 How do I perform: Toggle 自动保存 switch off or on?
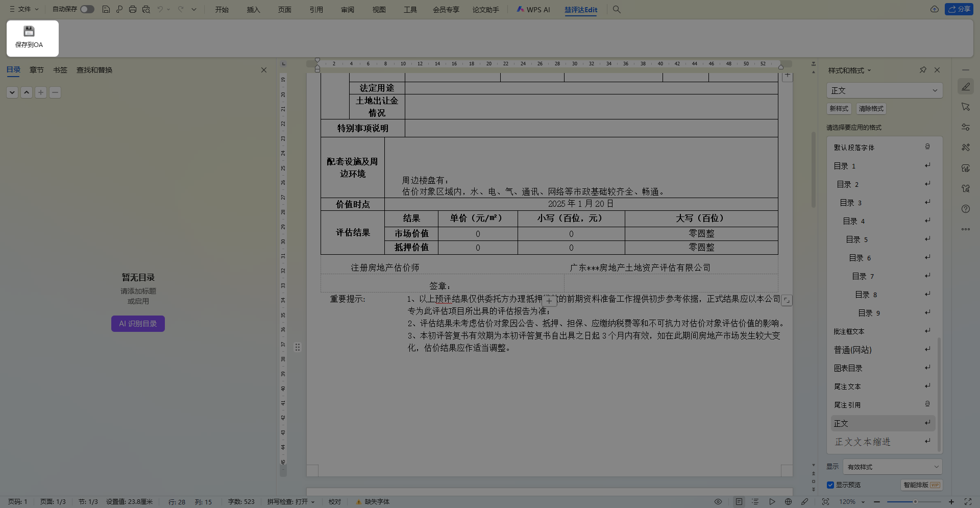coord(87,9)
